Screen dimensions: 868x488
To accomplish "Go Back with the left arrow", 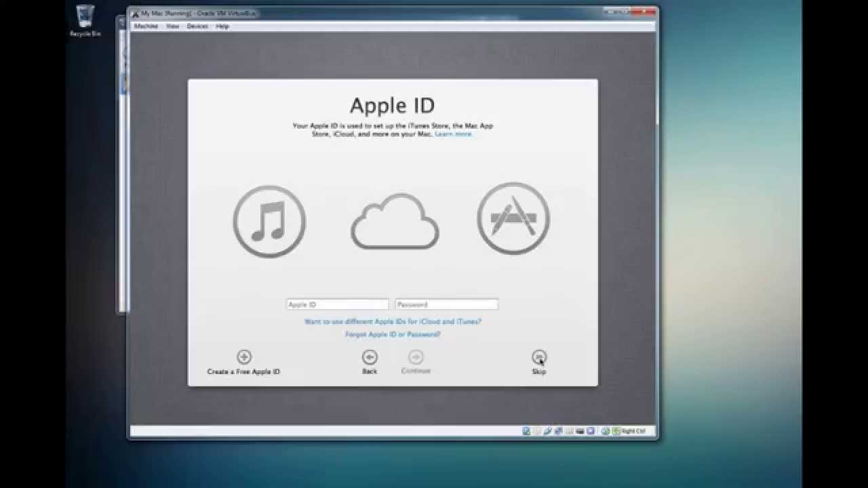I will click(x=370, y=363).
